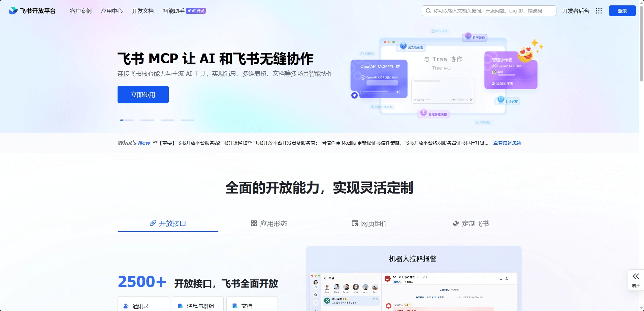Click the 消息与群组 message icon

180,306
